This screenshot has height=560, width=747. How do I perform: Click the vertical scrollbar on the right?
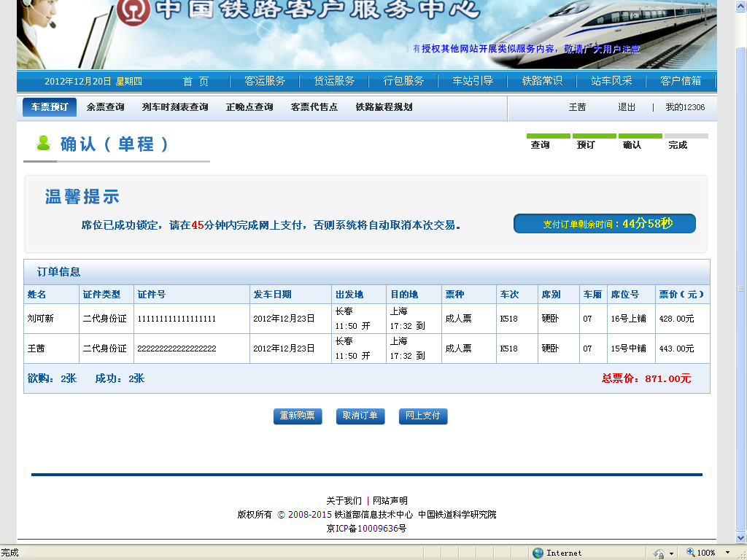coord(741,289)
